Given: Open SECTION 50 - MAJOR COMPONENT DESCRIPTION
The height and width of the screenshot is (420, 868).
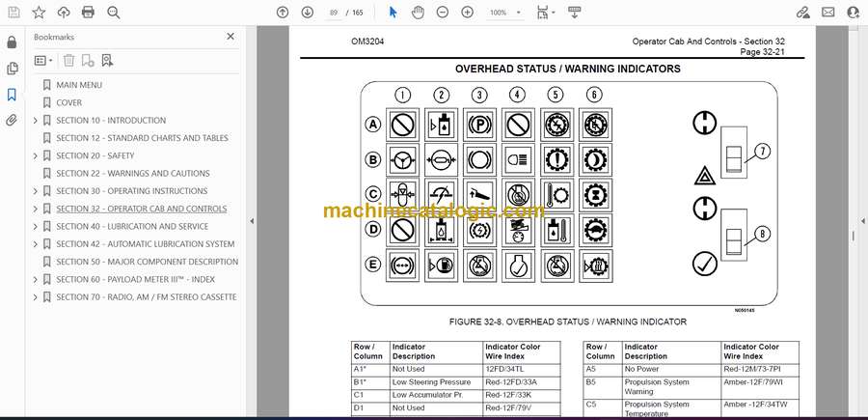Looking at the screenshot, I should coord(148,262).
